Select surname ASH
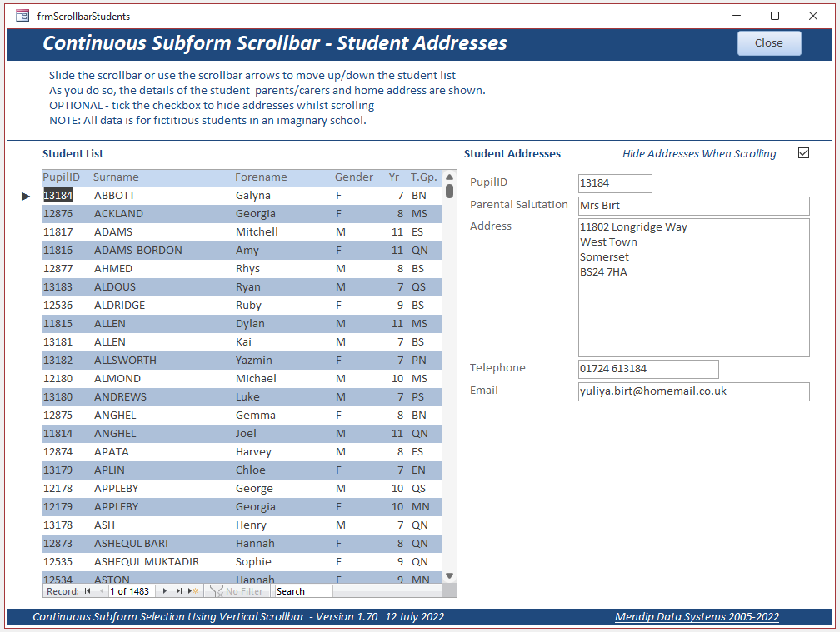840x632 pixels. coord(104,525)
